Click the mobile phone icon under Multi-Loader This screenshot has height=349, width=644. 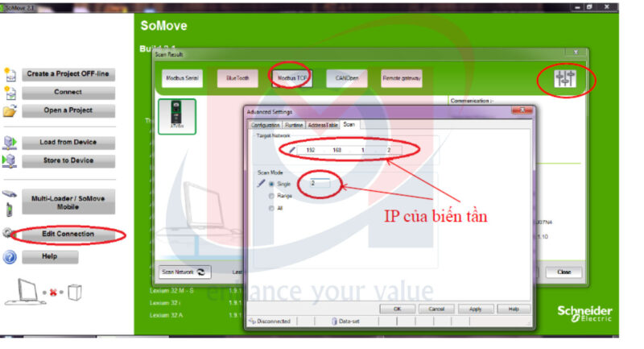pos(9,210)
